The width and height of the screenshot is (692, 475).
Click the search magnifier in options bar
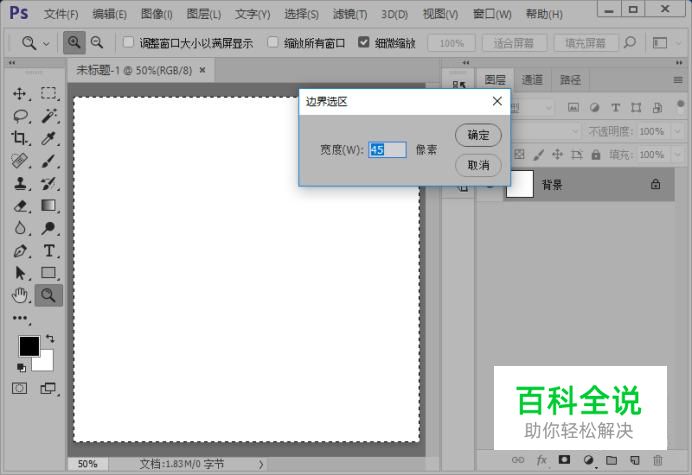pyautogui.click(x=630, y=43)
